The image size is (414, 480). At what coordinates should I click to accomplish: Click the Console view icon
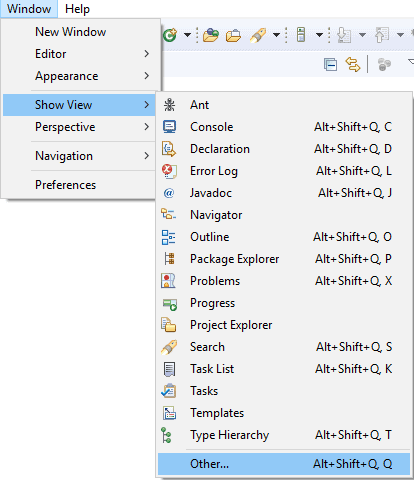click(x=169, y=127)
